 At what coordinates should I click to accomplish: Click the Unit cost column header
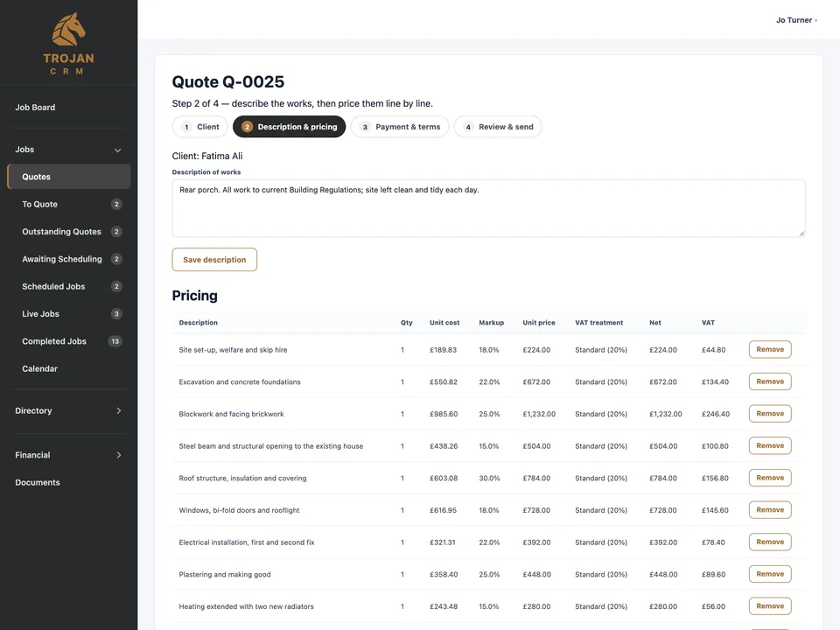coord(444,323)
